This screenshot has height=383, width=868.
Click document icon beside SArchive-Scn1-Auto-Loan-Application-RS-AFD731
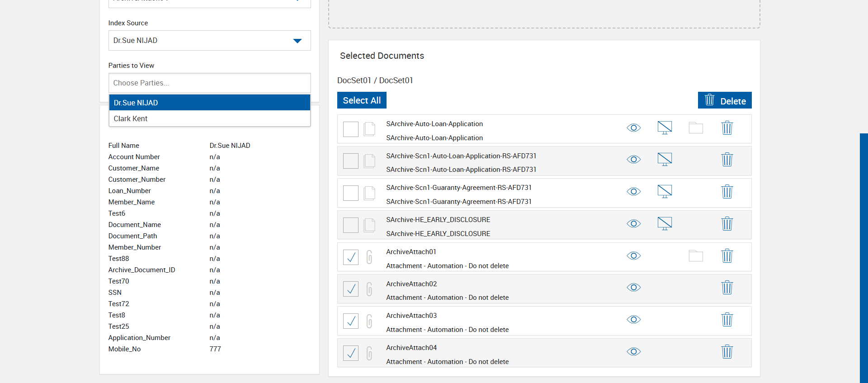pos(369,161)
